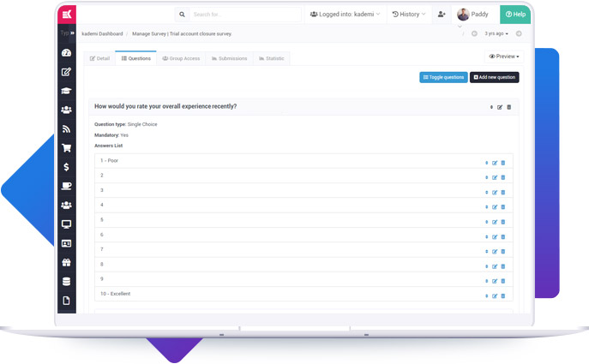This screenshot has height=364, width=589.
Task: Click the shopping cart sidebar icon
Action: [x=66, y=148]
